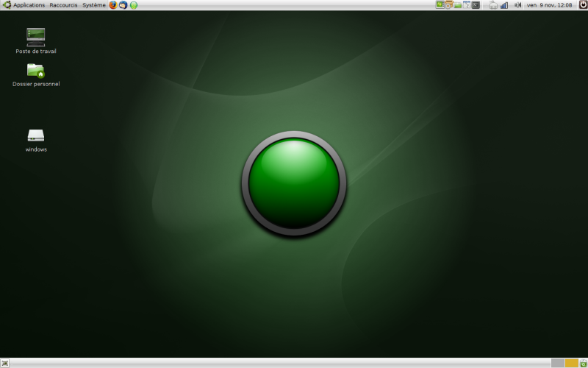
Task: Launch the terminal from the panel
Action: point(476,5)
